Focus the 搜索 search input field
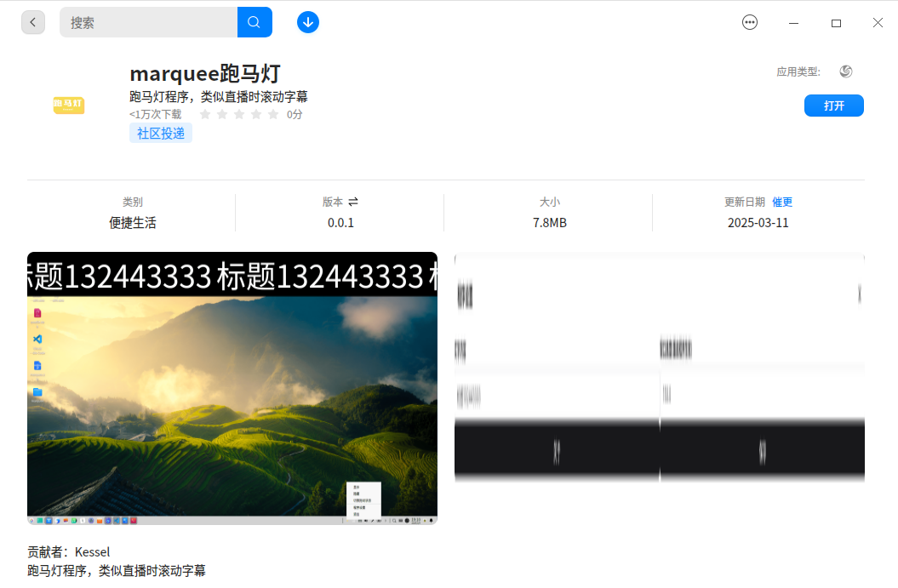This screenshot has height=588, width=898. pos(148,22)
